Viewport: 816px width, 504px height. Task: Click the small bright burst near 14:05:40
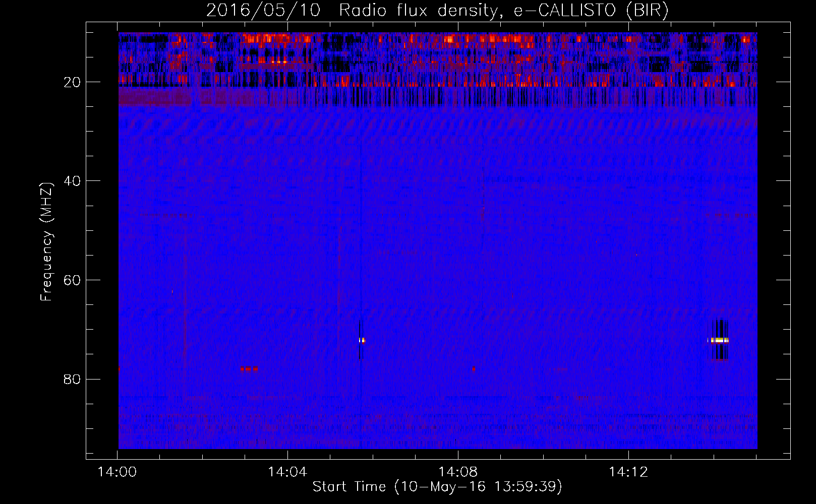(362, 340)
